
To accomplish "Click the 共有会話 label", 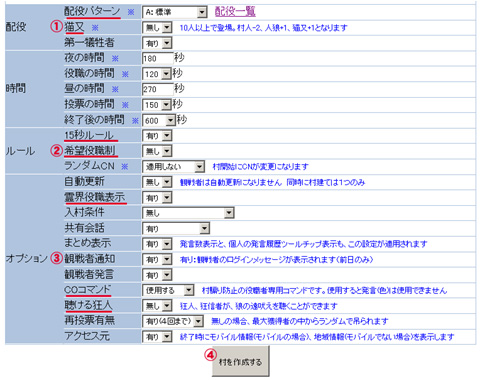I will pos(84,228).
